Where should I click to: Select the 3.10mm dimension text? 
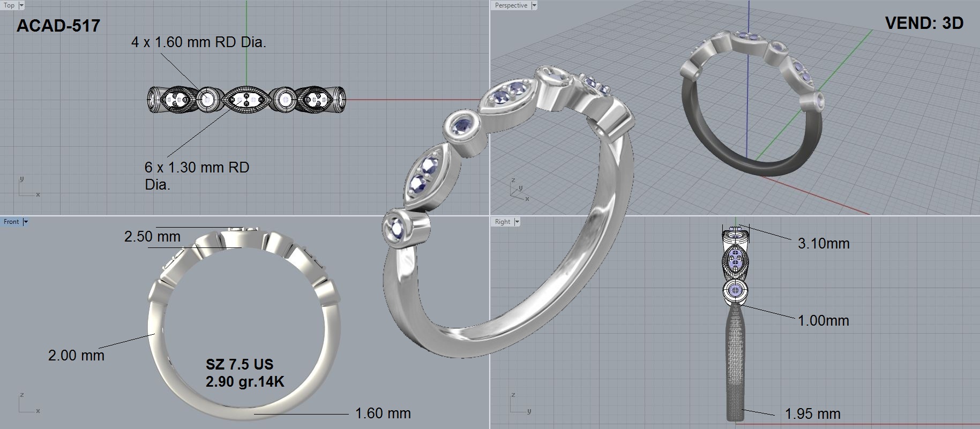point(824,244)
